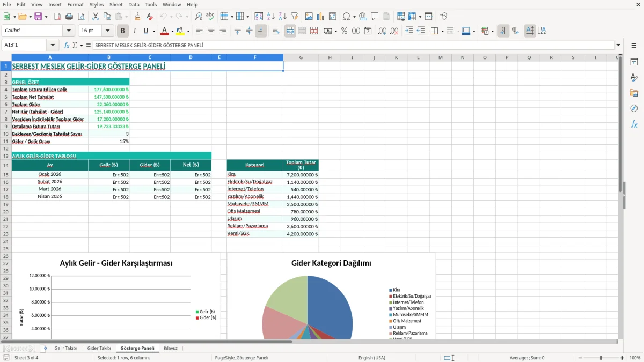Open the Function Wizard fx icon
The width and height of the screenshot is (644, 362).
click(x=67, y=46)
